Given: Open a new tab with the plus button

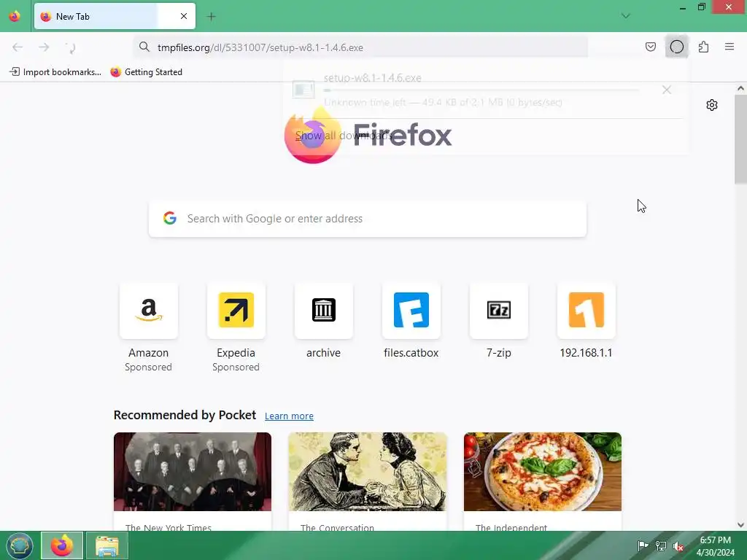Looking at the screenshot, I should (211, 17).
